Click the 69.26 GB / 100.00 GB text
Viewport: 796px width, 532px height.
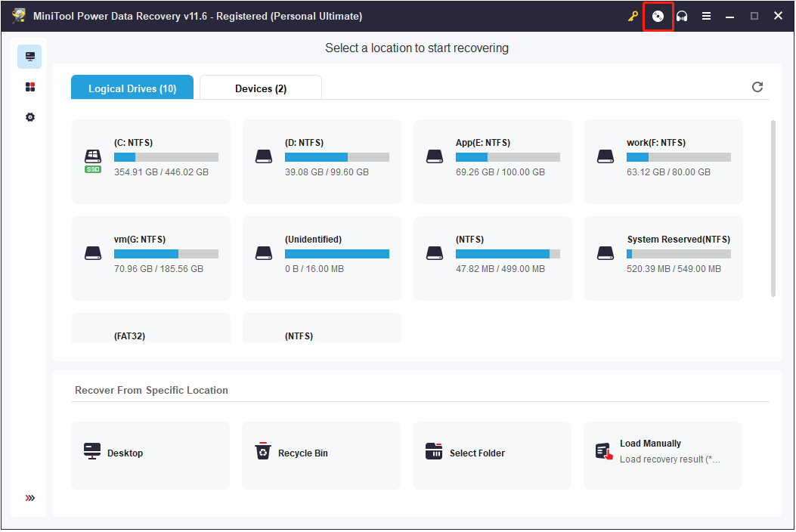[500, 172]
